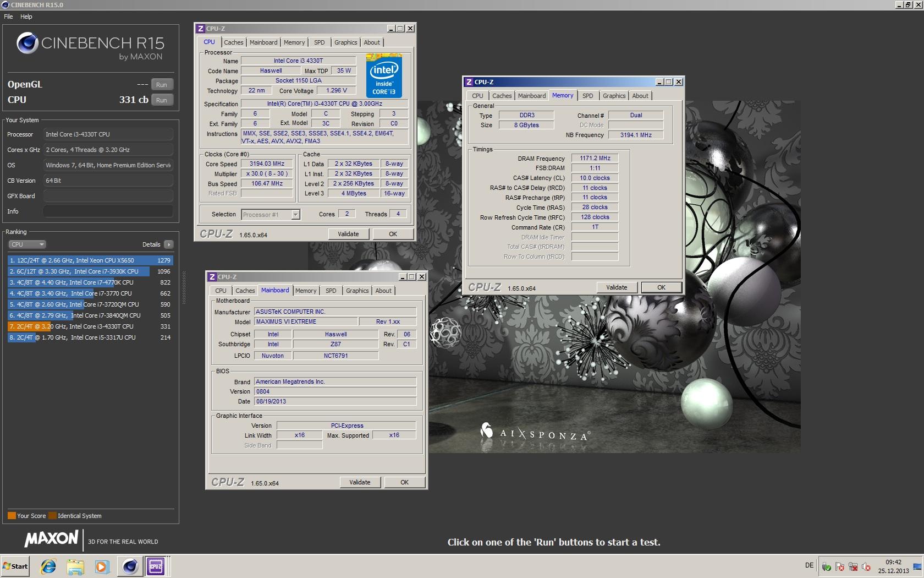924x578 pixels.
Task: Click the volume muted tray icon
Action: [x=866, y=566]
